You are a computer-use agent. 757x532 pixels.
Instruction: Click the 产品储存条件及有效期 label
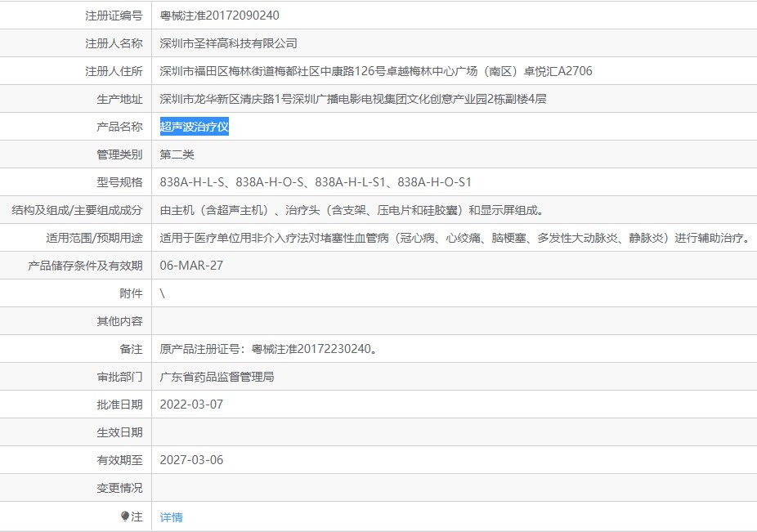pos(86,266)
